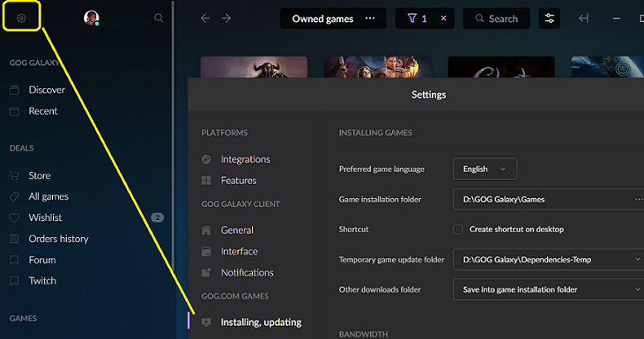Image resolution: width=644 pixels, height=339 pixels.
Task: Select General settings section
Action: (237, 231)
